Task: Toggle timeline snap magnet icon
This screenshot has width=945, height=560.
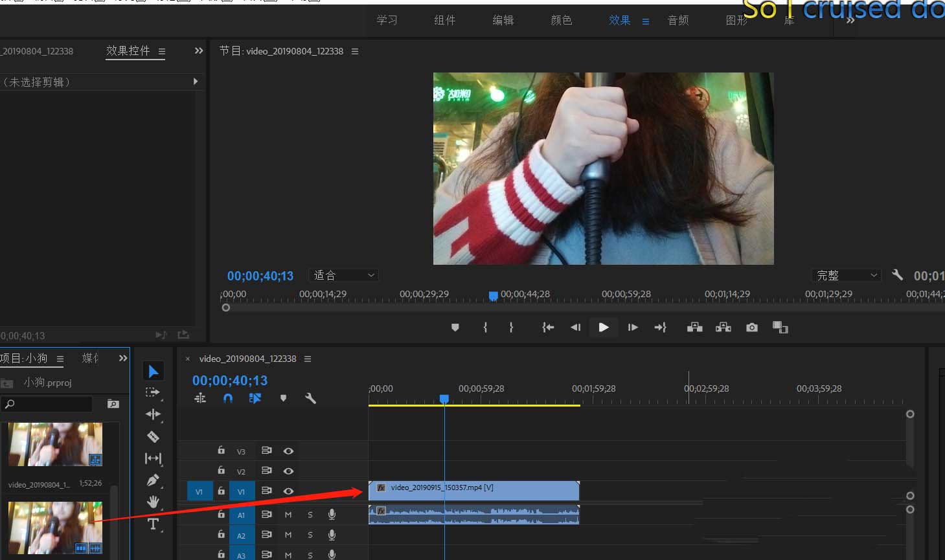Action: [x=227, y=398]
